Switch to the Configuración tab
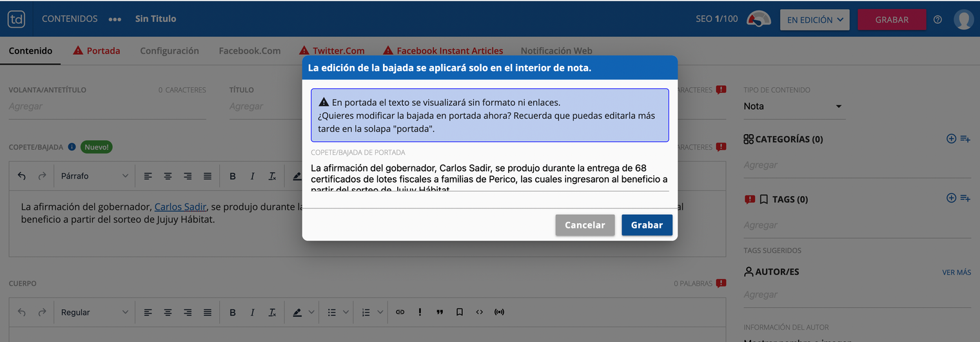 point(170,50)
